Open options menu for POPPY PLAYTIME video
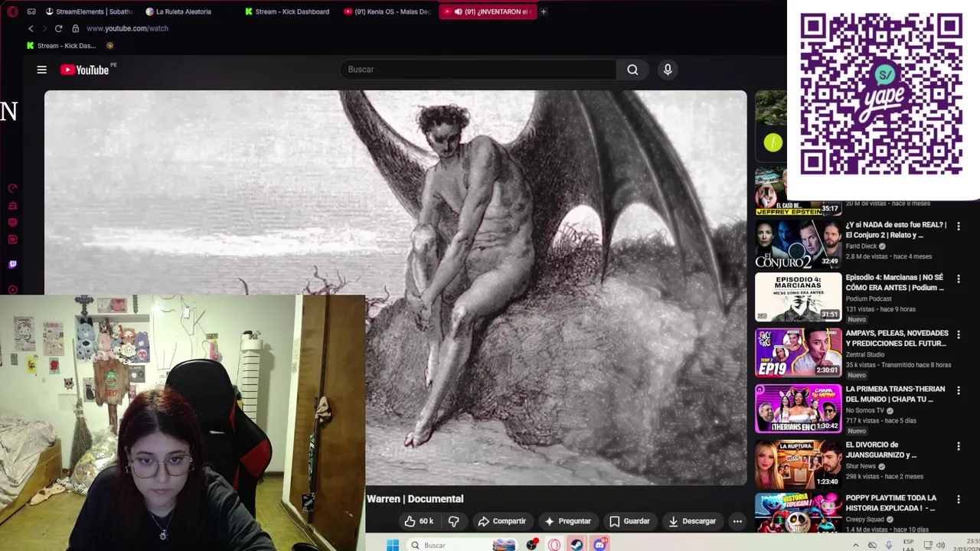This screenshot has height=551, width=980. (958, 499)
